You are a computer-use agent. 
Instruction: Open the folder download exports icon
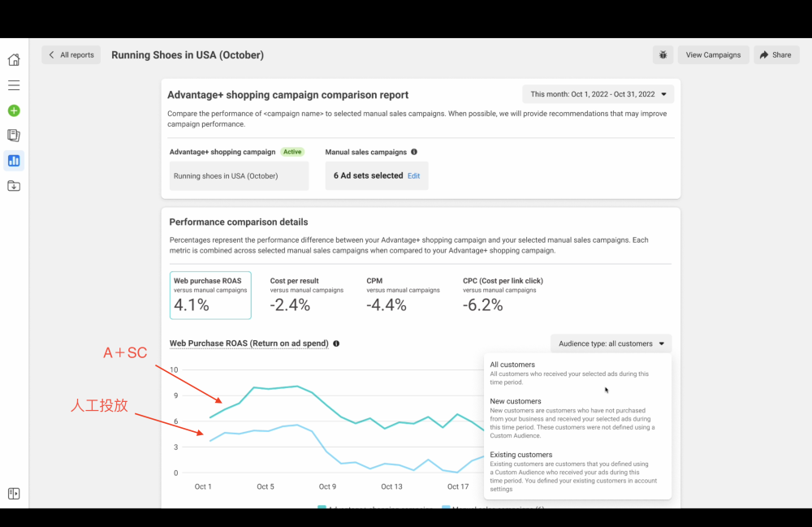tap(14, 186)
